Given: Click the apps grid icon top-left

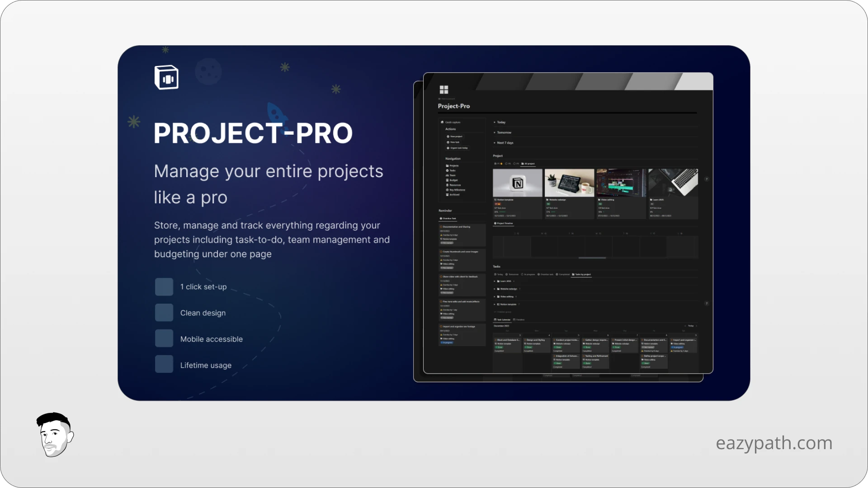Looking at the screenshot, I should click(444, 89).
